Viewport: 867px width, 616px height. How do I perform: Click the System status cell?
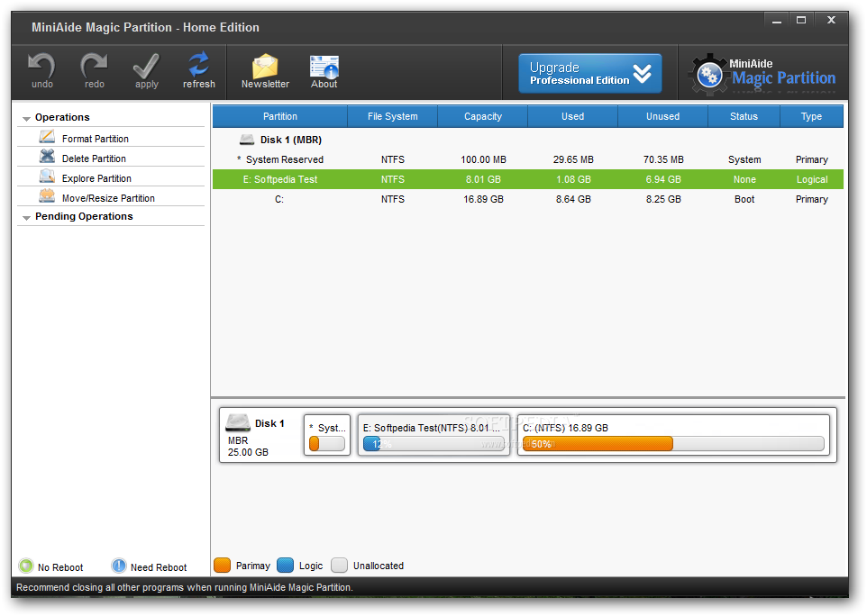click(744, 159)
